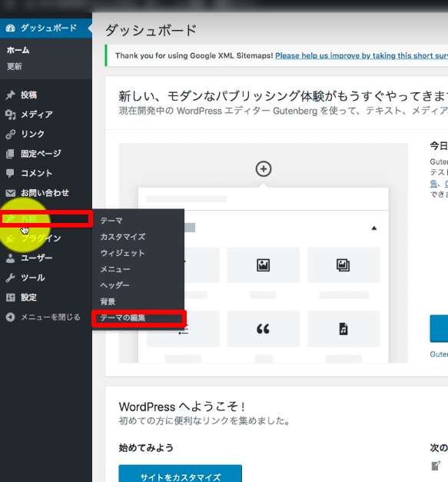Open the ユーザー menu
Screen dimensions: 448x482
46,258
